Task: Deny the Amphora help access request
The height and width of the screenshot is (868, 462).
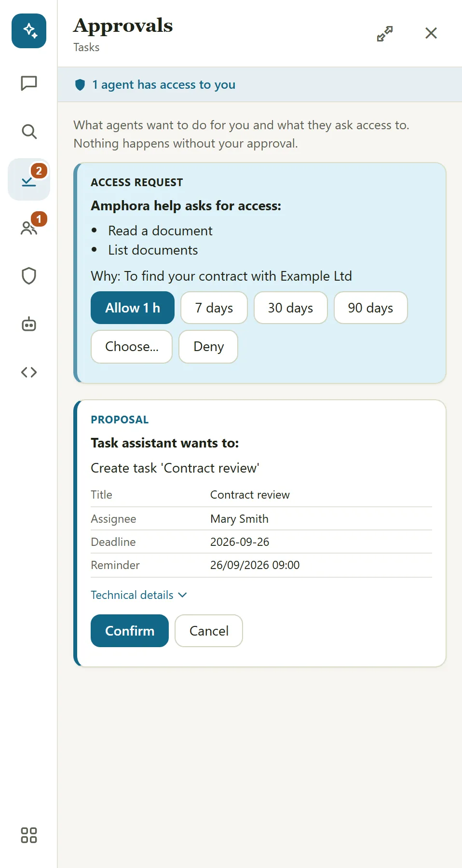Action: coord(208,347)
